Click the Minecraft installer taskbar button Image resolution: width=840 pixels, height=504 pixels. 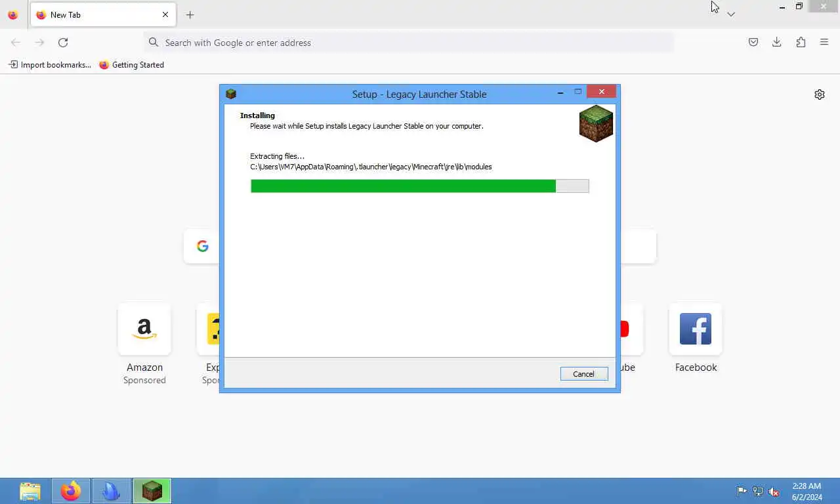pyautogui.click(x=152, y=491)
